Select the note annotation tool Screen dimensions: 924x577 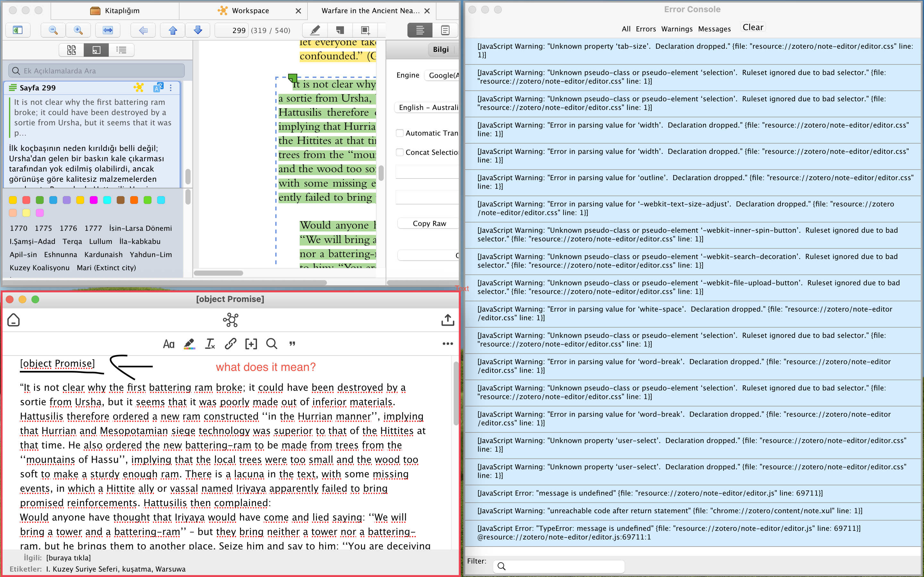click(340, 30)
